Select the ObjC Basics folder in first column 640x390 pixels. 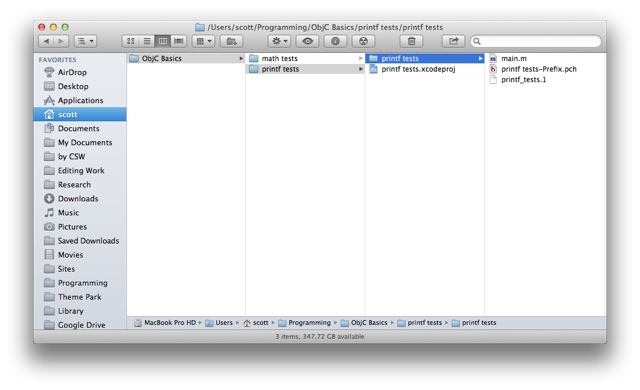pyautogui.click(x=186, y=58)
